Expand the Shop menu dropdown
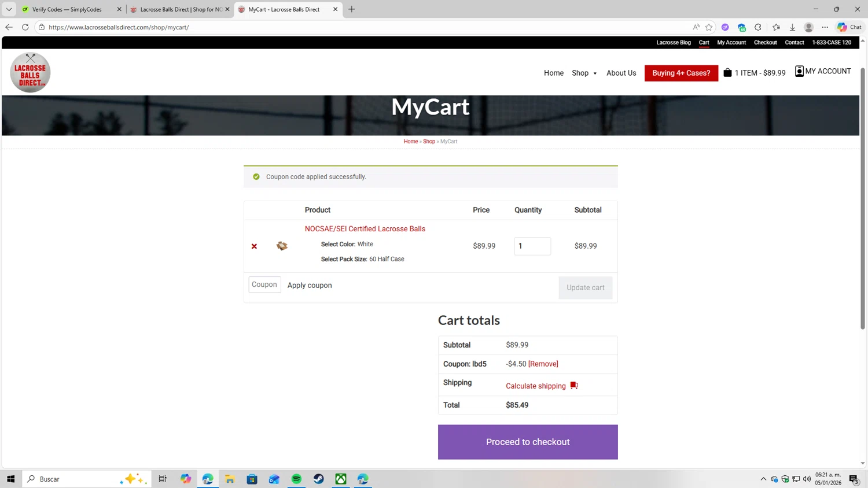The image size is (868, 488). tap(584, 73)
